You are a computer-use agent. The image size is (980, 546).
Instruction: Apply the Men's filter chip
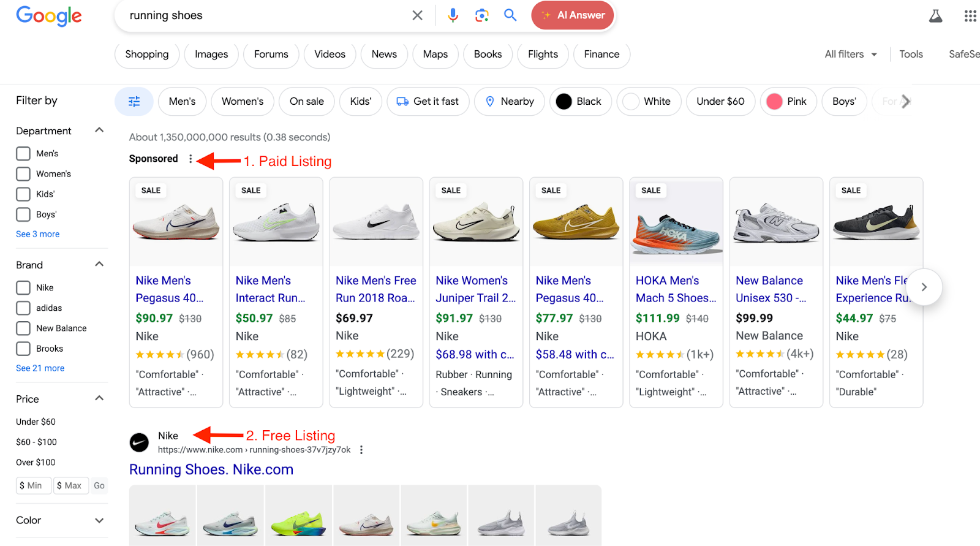point(182,101)
